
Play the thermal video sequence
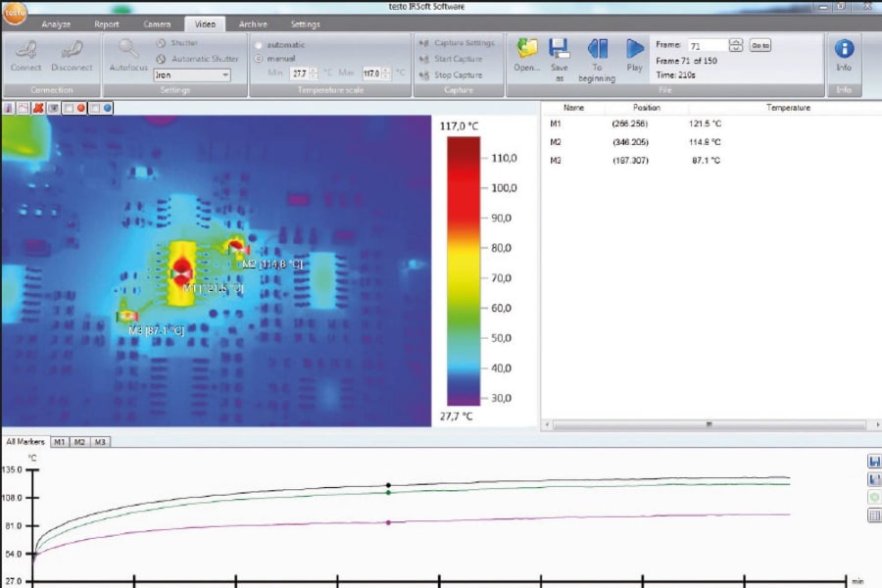tap(635, 49)
